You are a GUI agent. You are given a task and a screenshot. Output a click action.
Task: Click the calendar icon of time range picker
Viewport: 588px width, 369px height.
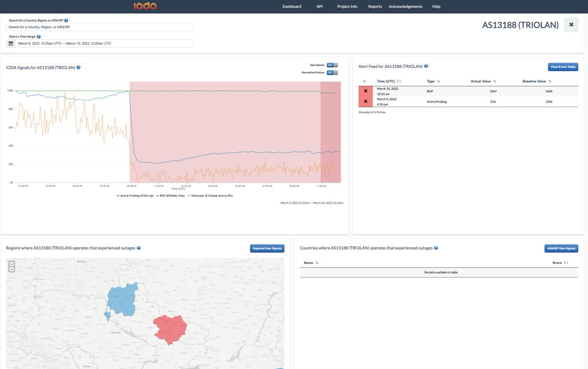coord(11,44)
